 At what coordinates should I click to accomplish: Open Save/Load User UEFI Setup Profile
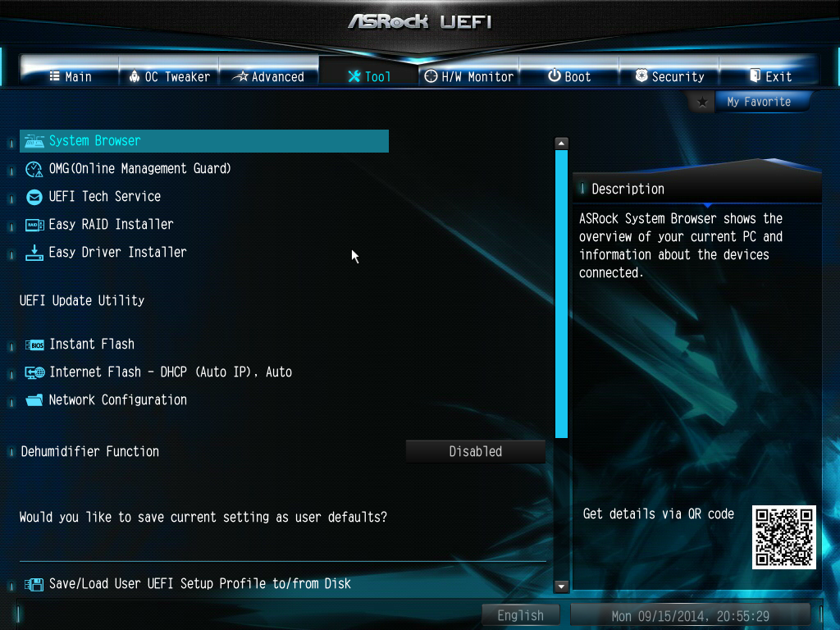coord(200,584)
